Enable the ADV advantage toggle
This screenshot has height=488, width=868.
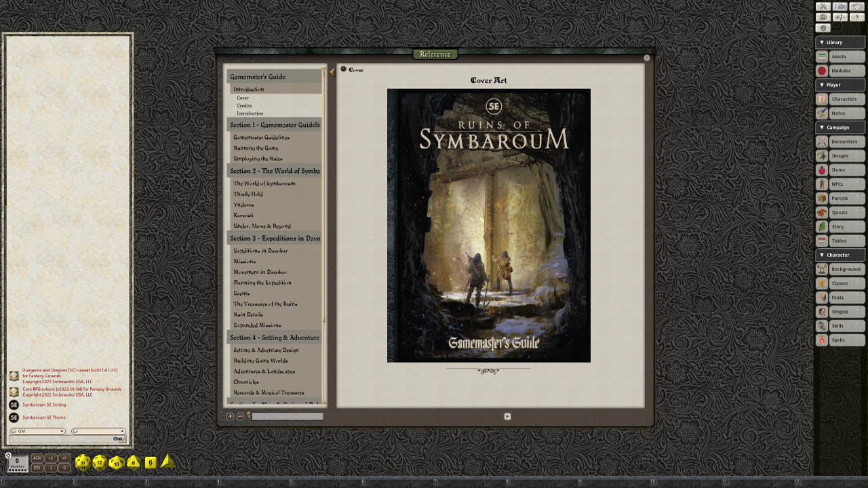pos(37,458)
